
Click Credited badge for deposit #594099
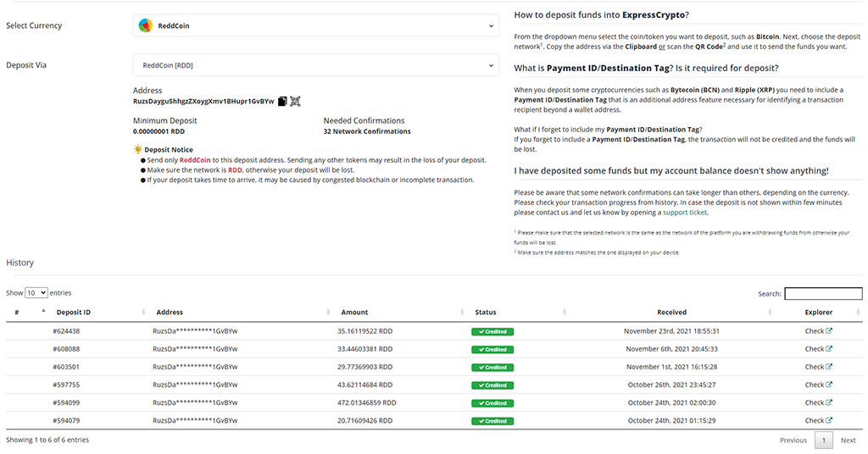point(492,403)
